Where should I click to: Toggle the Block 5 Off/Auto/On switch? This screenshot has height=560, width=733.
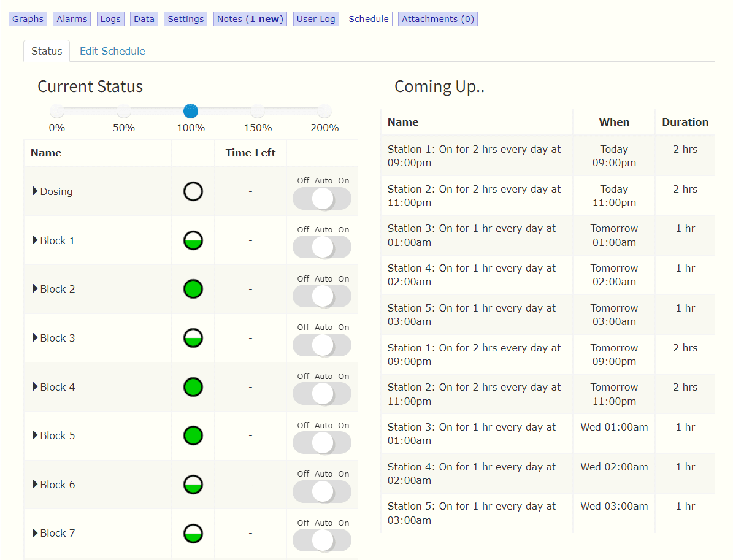tap(322, 443)
